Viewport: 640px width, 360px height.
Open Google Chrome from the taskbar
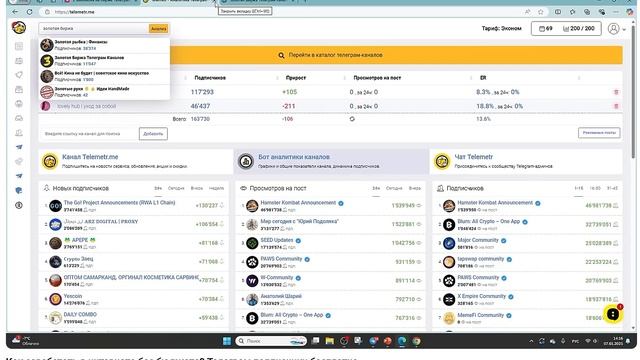(x=416, y=341)
